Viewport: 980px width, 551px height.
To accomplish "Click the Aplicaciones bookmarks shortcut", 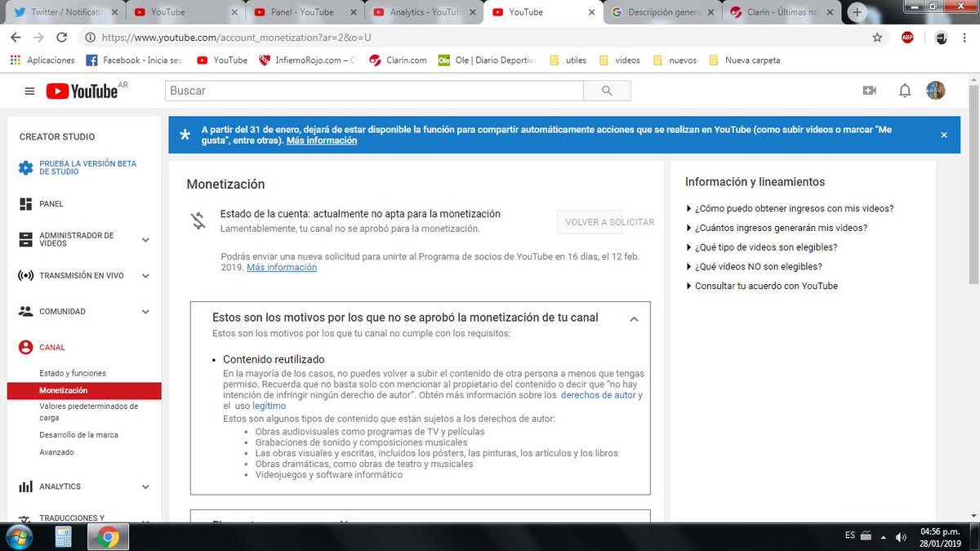I will (x=42, y=60).
